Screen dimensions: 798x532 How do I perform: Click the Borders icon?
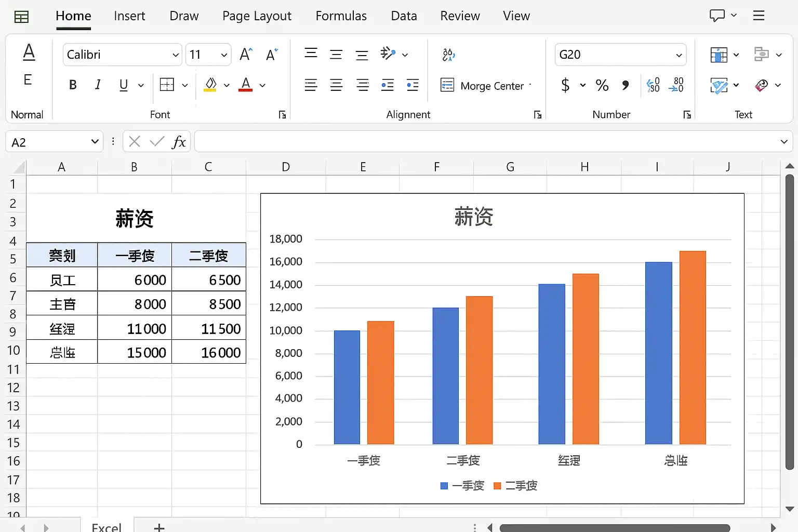(167, 85)
